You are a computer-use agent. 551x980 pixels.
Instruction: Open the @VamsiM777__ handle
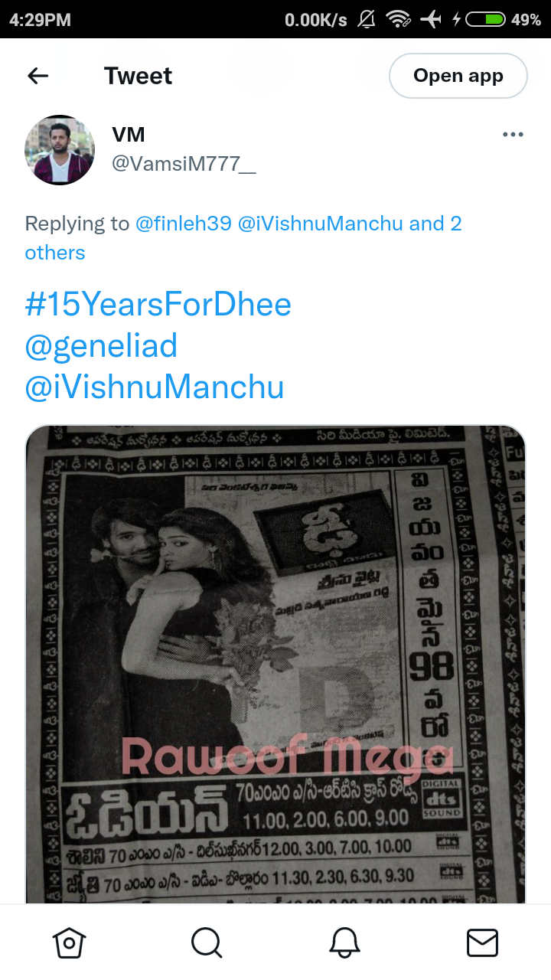[x=184, y=163]
